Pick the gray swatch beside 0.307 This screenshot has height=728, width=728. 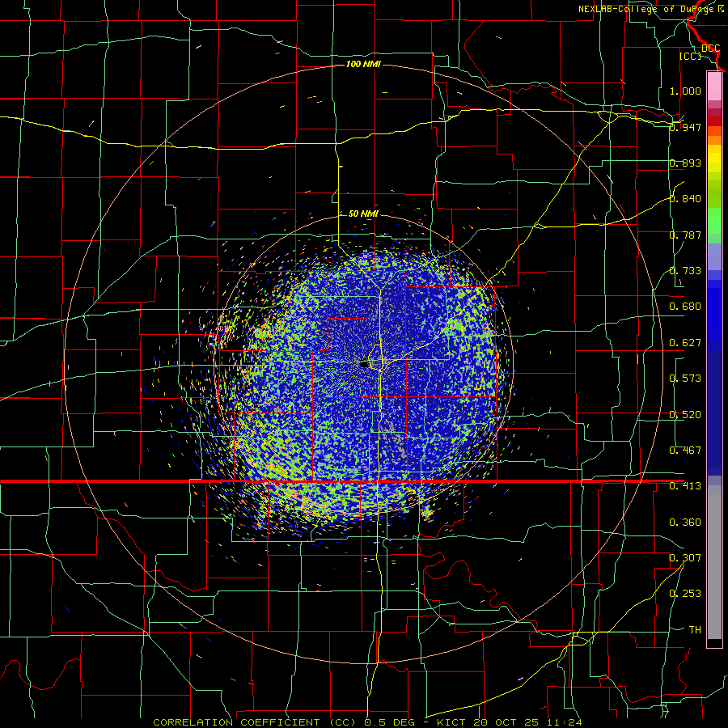714,562
